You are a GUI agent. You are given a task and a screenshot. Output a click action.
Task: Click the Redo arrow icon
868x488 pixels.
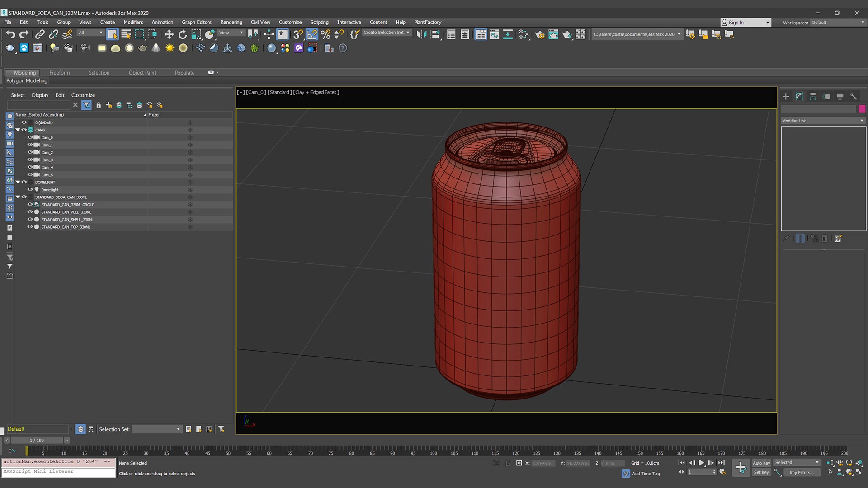(24, 34)
